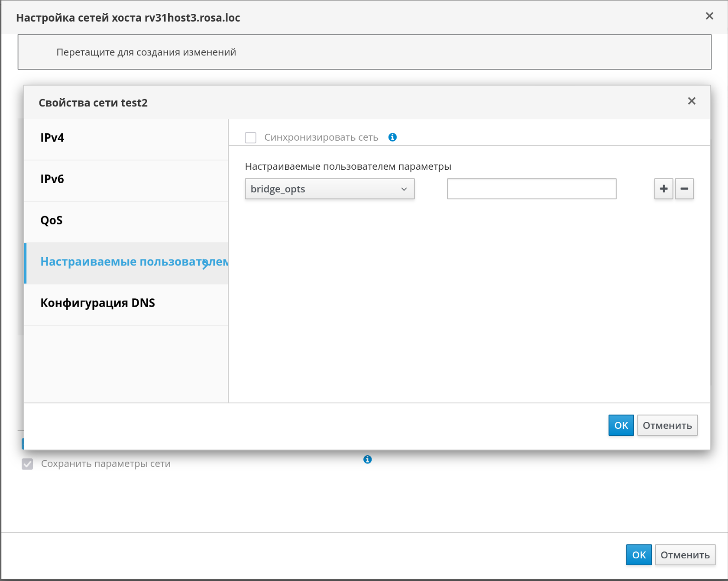Image resolution: width=728 pixels, height=581 pixels.
Task: Click chevron arrow on the selected custom tab
Action: [205, 264]
